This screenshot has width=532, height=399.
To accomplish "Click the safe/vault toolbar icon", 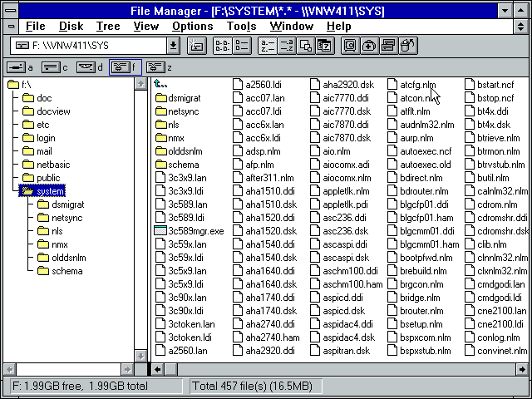I will click(350, 46).
